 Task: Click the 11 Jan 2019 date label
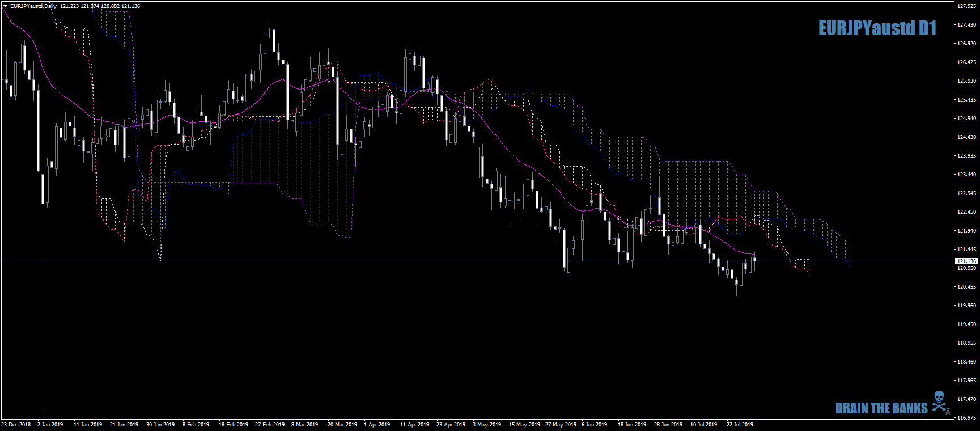click(x=88, y=425)
